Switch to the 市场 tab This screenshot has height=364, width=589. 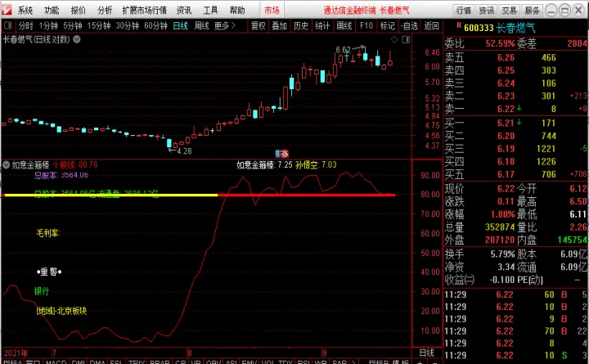pyautogui.click(x=272, y=11)
